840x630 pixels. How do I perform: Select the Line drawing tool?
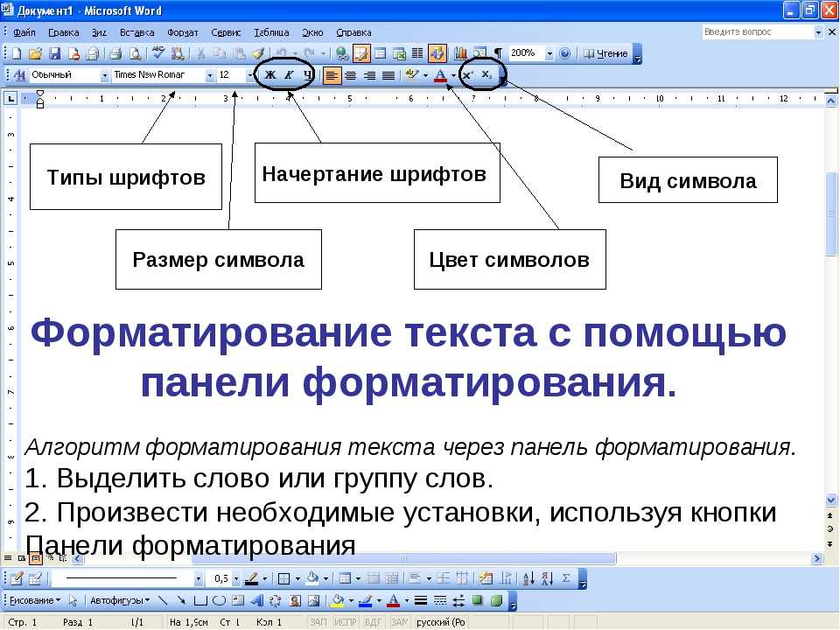pos(163,600)
